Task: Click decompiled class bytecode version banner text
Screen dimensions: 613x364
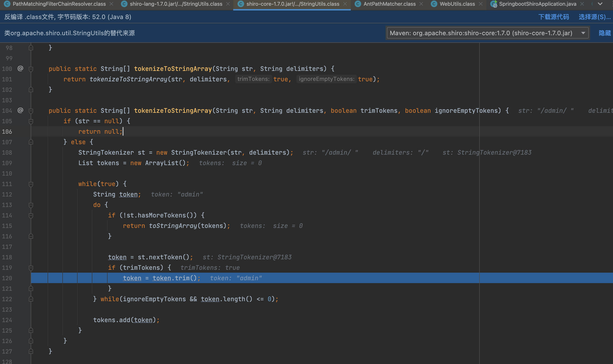Action: [68, 17]
